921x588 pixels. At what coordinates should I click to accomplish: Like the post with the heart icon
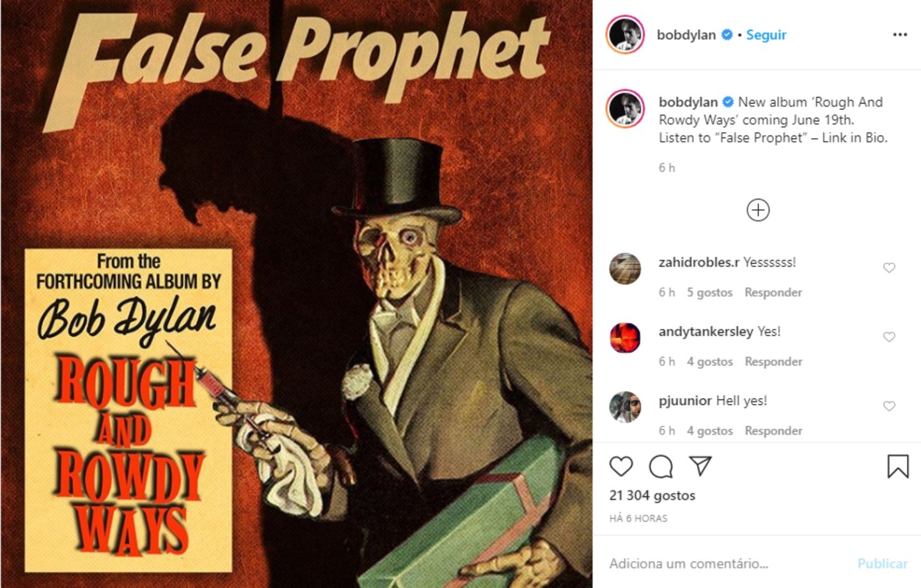point(620,467)
